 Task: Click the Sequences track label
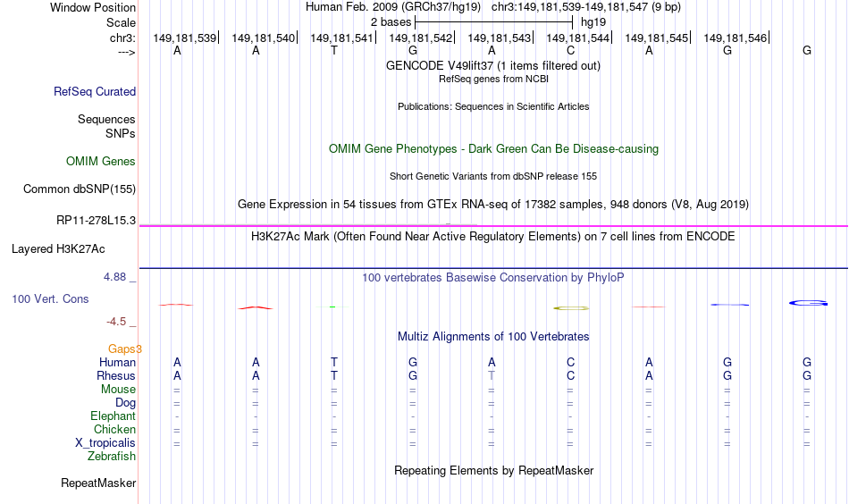pyautogui.click(x=106, y=119)
